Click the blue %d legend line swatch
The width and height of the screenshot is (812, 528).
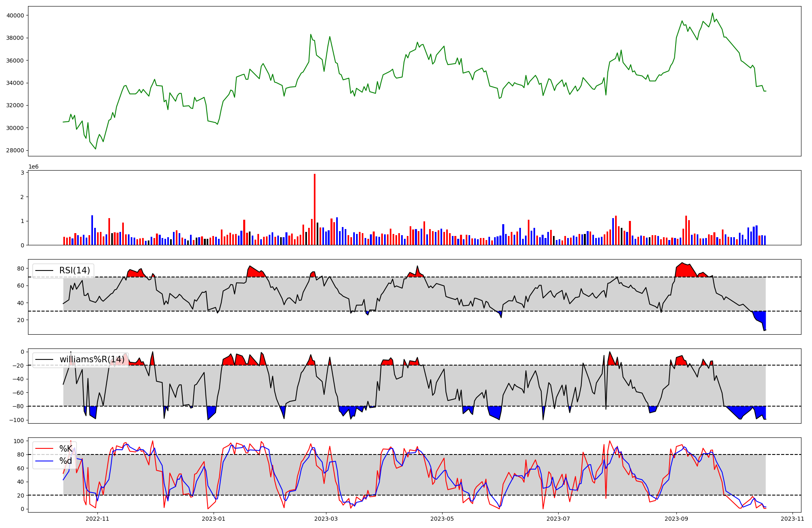44,461
